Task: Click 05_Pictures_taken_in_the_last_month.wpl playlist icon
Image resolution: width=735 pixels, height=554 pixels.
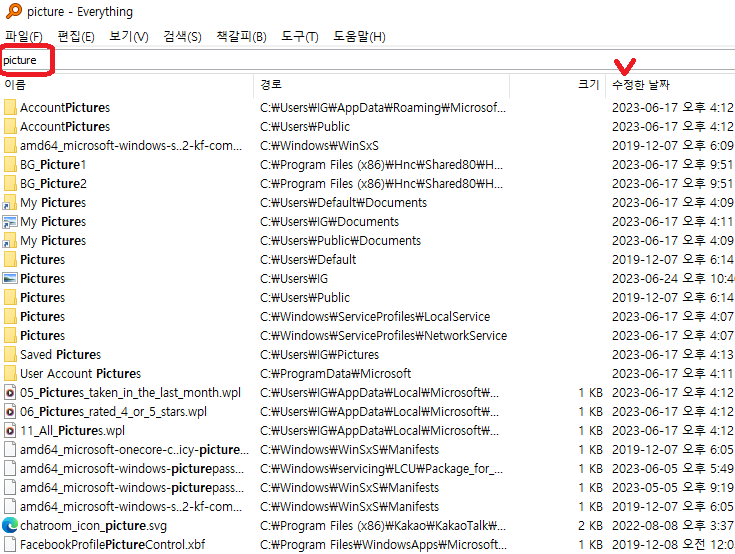Action: point(10,392)
